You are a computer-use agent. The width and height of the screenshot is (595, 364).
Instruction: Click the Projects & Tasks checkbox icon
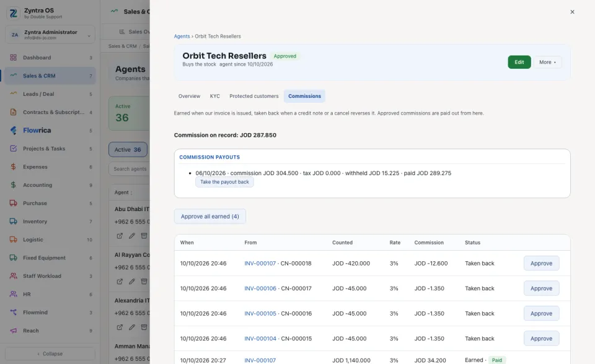(x=13, y=149)
